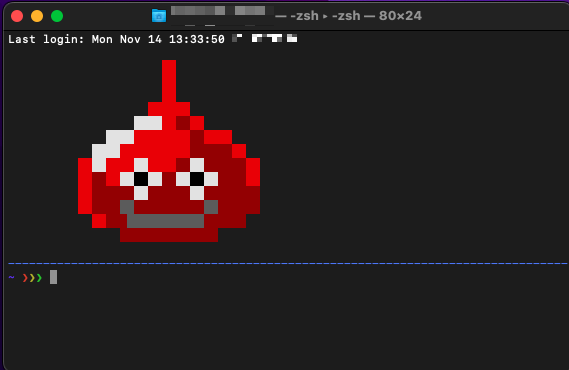Click the purple tilde in the prompt
This screenshot has width=569, height=370.
(12, 277)
